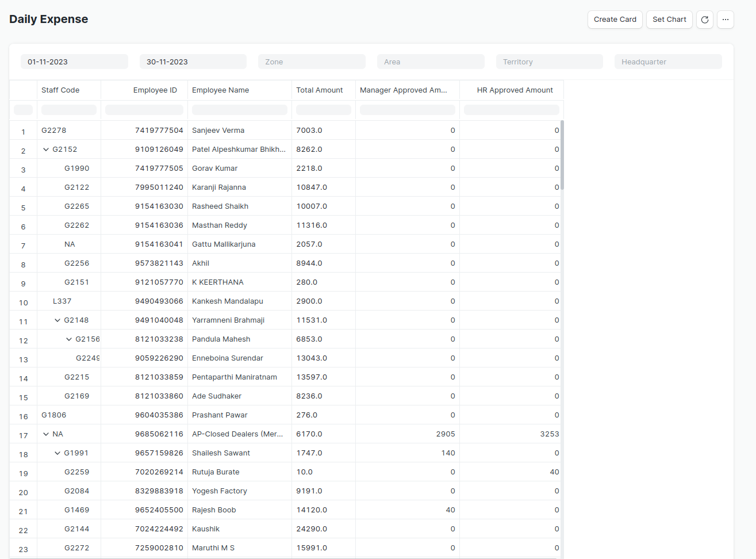Click the vertical scrollbar of the table
Image resolution: width=756 pixels, height=559 pixels.
[562, 155]
